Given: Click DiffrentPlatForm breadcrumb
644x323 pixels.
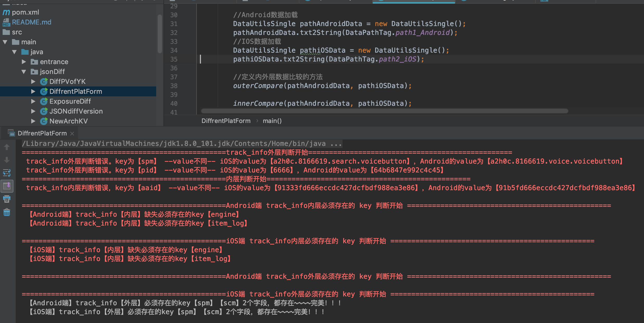Looking at the screenshot, I should point(226,121).
